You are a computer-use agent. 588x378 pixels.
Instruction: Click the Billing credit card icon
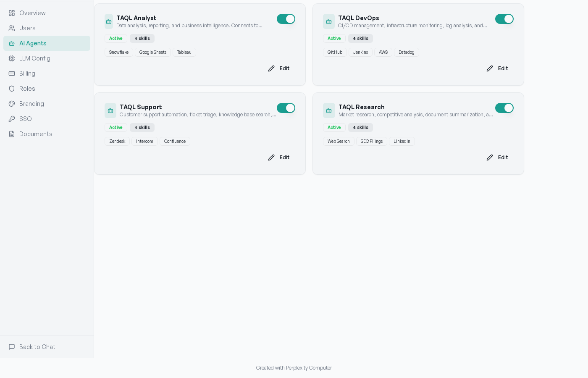click(x=12, y=73)
